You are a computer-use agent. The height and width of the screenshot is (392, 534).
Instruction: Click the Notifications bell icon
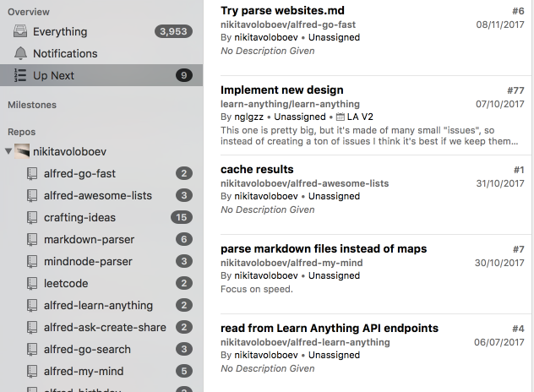tap(20, 53)
